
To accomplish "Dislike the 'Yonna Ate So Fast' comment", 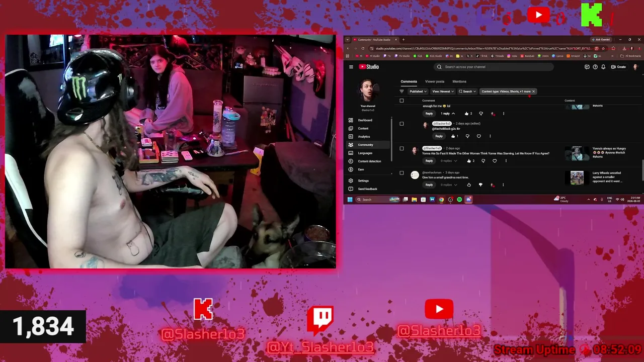I will tap(483, 161).
